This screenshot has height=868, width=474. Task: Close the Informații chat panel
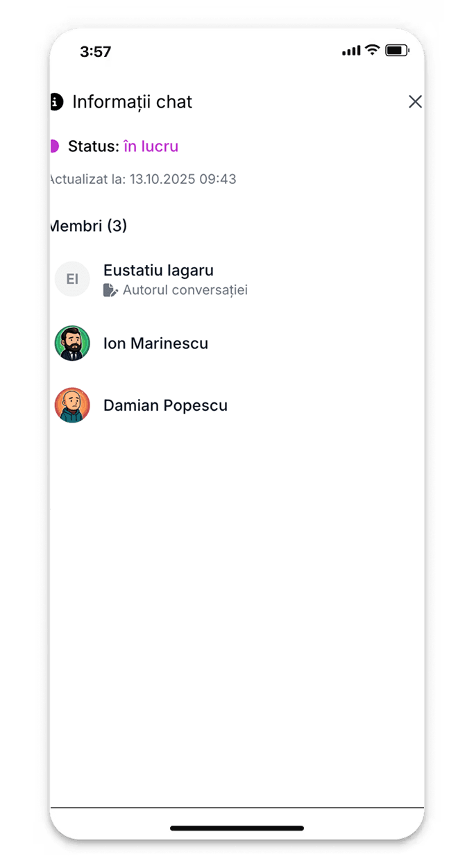coord(415,102)
